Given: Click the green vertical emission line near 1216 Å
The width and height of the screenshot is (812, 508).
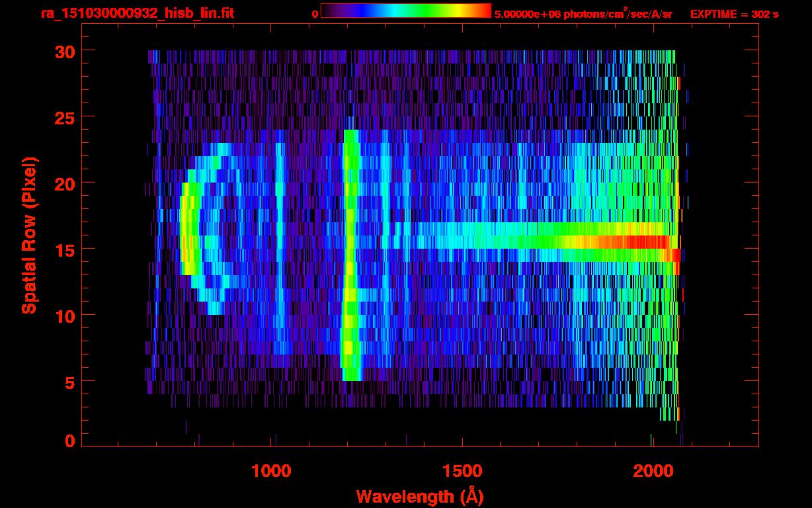Looking at the screenshot, I should coord(350,255).
